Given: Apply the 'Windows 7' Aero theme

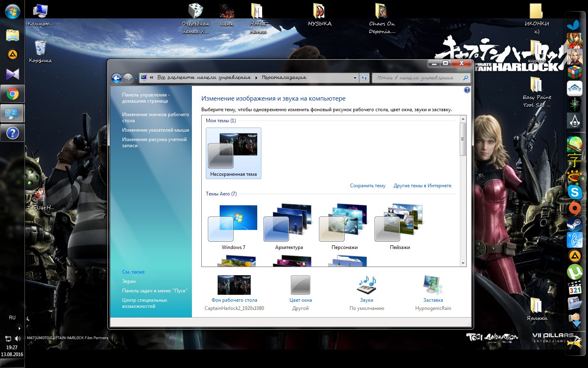Looking at the screenshot, I should pyautogui.click(x=233, y=227).
